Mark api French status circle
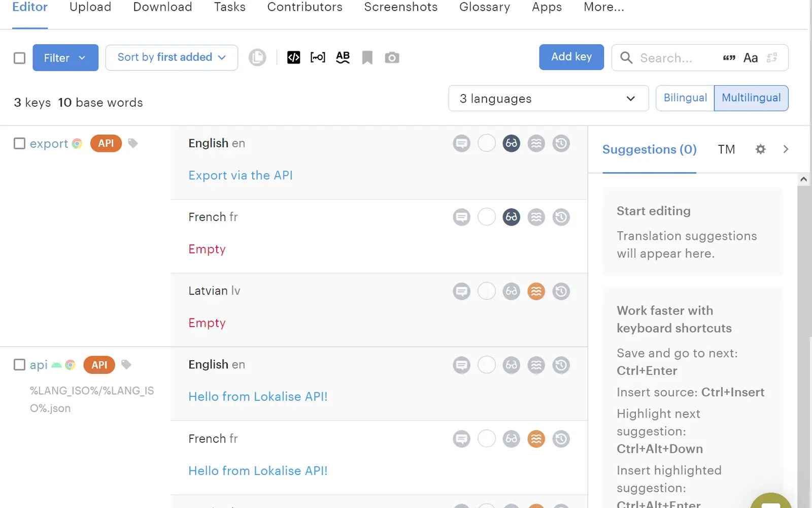This screenshot has height=508, width=812. pyautogui.click(x=487, y=439)
